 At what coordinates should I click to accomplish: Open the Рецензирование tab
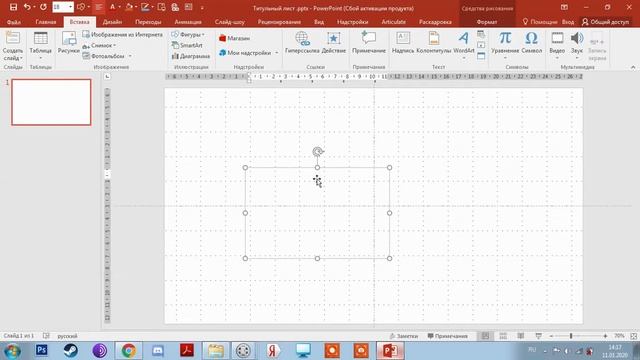click(x=279, y=22)
